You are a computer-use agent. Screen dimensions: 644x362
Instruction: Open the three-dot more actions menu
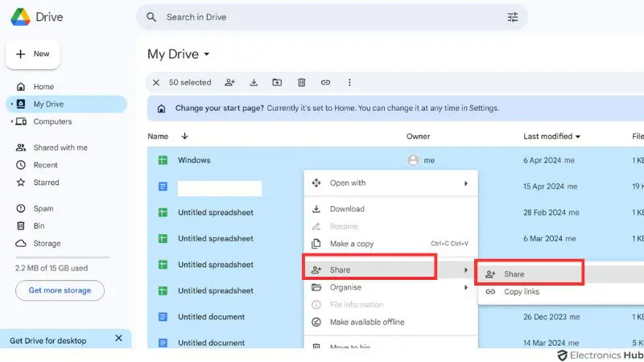(349, 82)
